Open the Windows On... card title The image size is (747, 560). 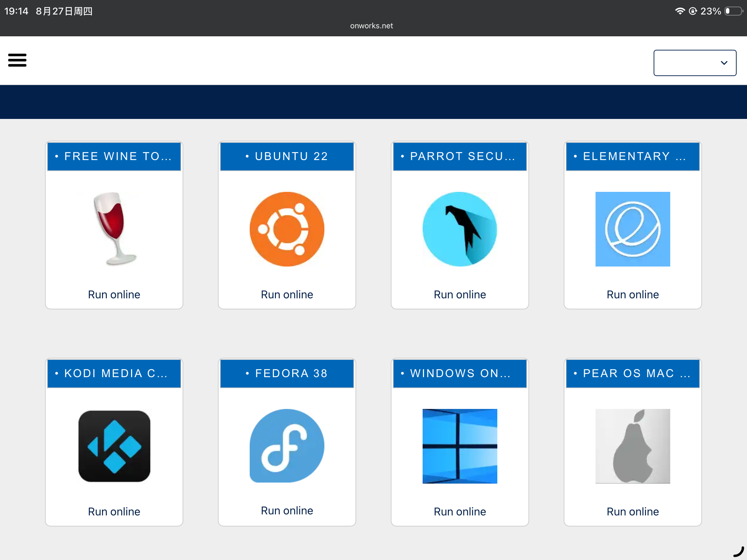coord(460,373)
